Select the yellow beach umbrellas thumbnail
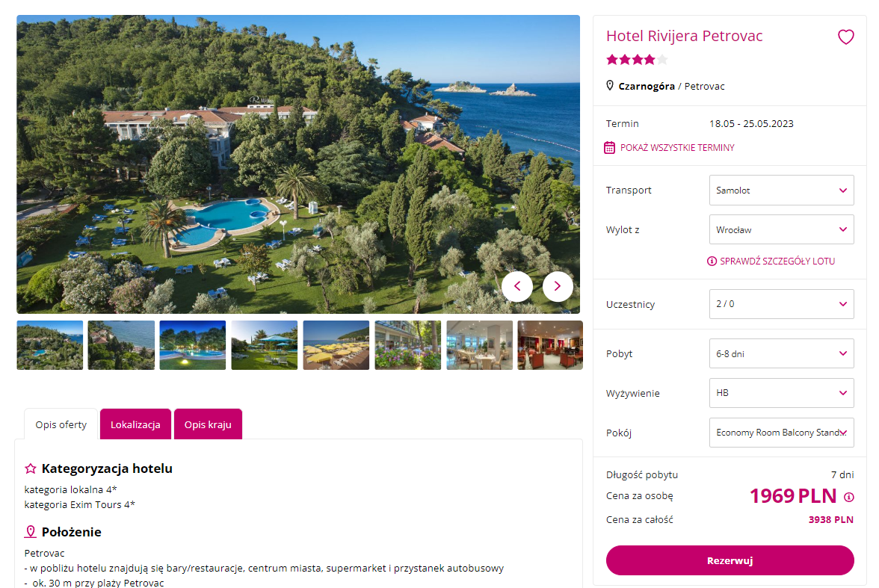Image resolution: width=879 pixels, height=588 pixels. pos(336,345)
